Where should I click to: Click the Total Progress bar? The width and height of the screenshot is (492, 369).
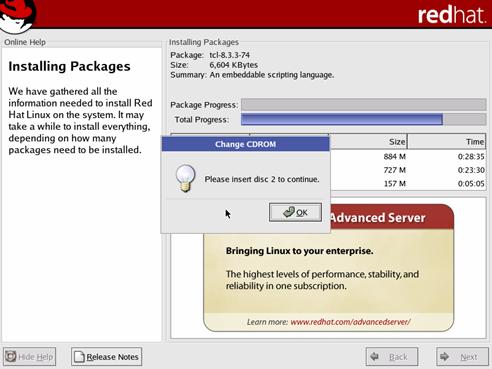(x=363, y=119)
